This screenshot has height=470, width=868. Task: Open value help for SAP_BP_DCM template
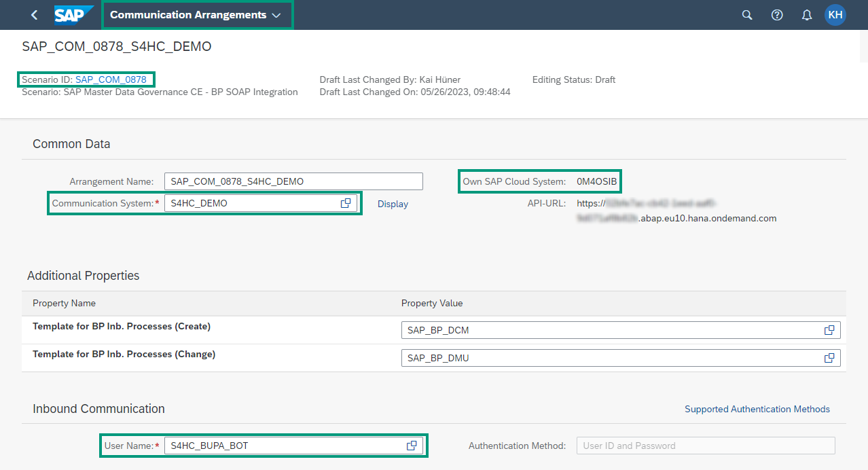click(829, 330)
